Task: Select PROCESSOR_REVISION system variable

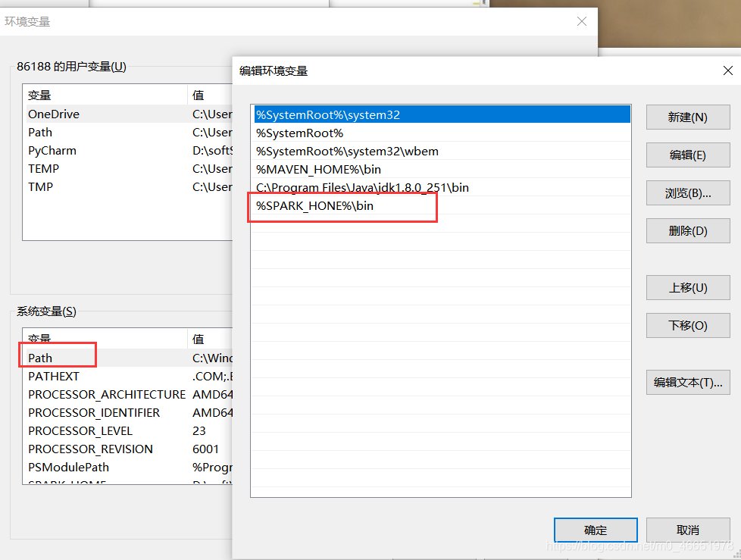Action: (x=127, y=449)
